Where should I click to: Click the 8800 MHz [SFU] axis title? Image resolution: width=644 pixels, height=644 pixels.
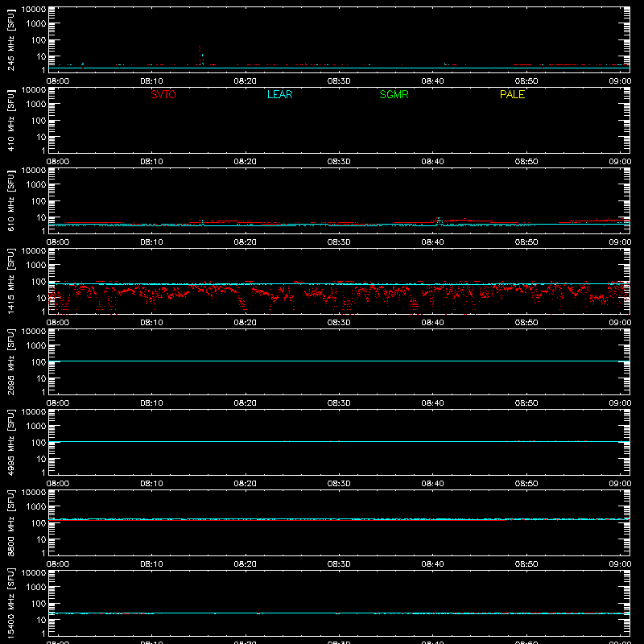point(10,522)
